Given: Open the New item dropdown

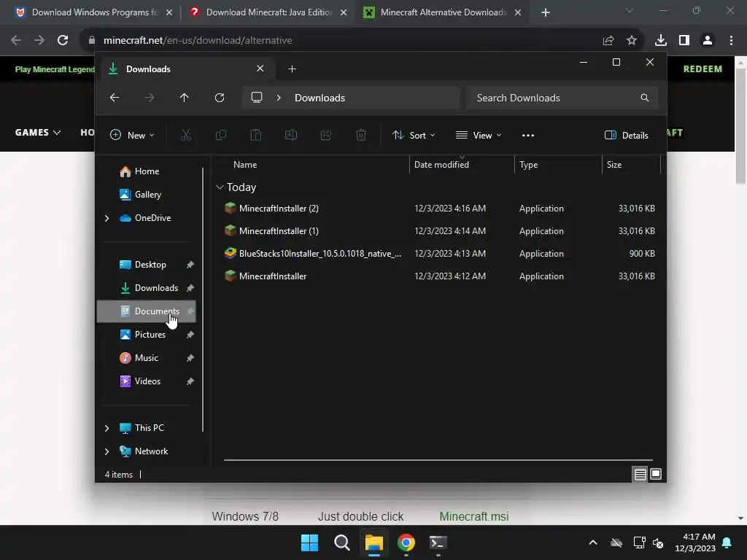Looking at the screenshot, I should [x=132, y=135].
